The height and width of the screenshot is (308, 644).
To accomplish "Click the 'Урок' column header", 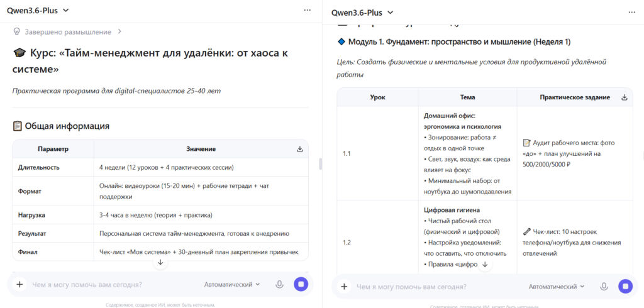I will pos(377,97).
